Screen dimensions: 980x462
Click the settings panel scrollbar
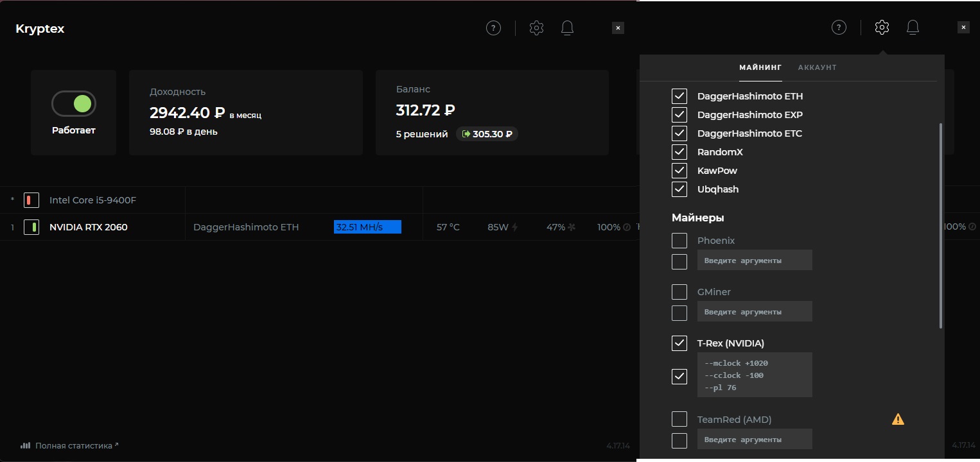click(x=941, y=226)
